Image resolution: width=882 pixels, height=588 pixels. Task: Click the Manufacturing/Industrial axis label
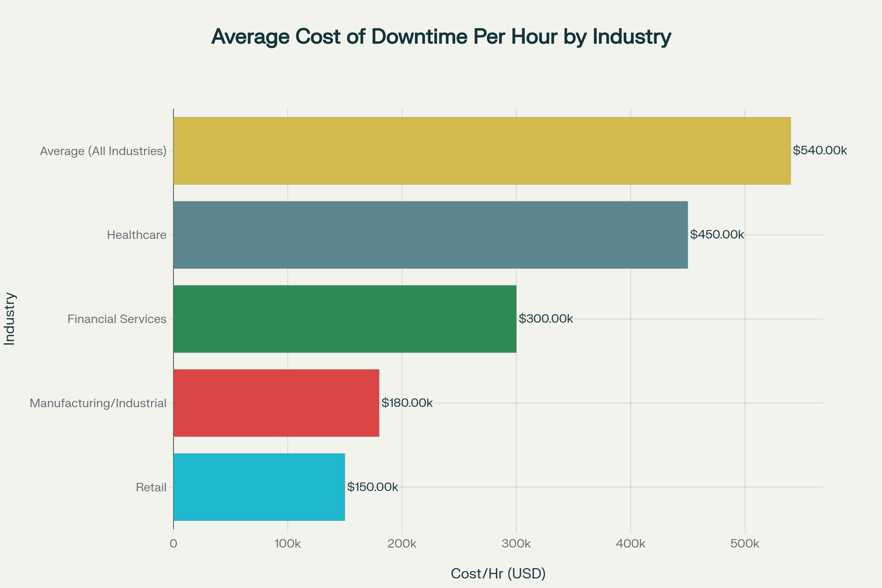pos(98,404)
